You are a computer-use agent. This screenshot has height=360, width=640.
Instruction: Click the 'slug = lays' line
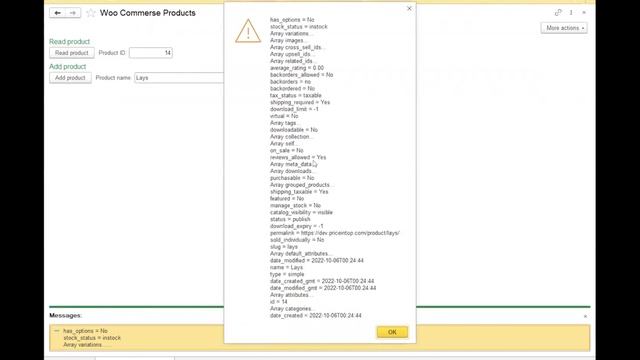coord(284,247)
